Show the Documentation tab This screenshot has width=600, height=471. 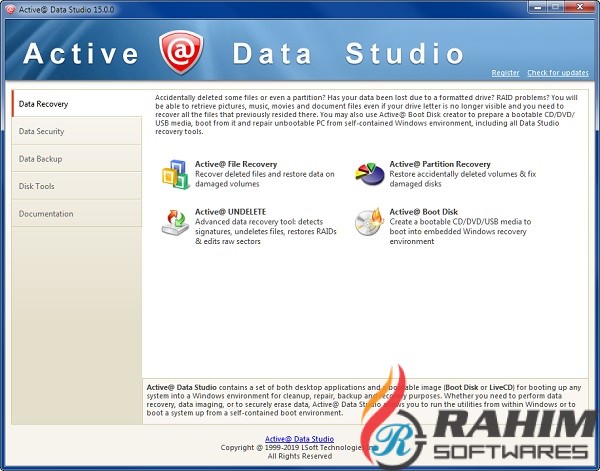pyautogui.click(x=77, y=213)
